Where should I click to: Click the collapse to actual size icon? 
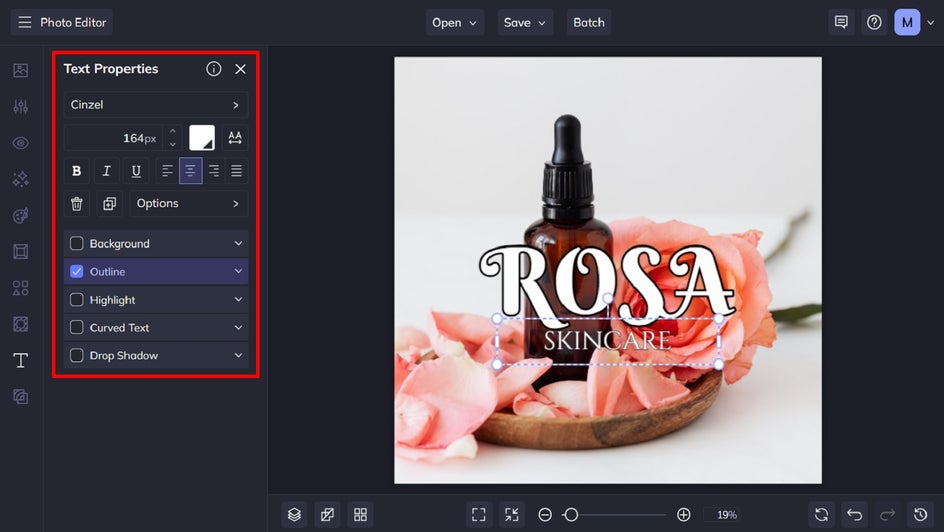(x=512, y=515)
